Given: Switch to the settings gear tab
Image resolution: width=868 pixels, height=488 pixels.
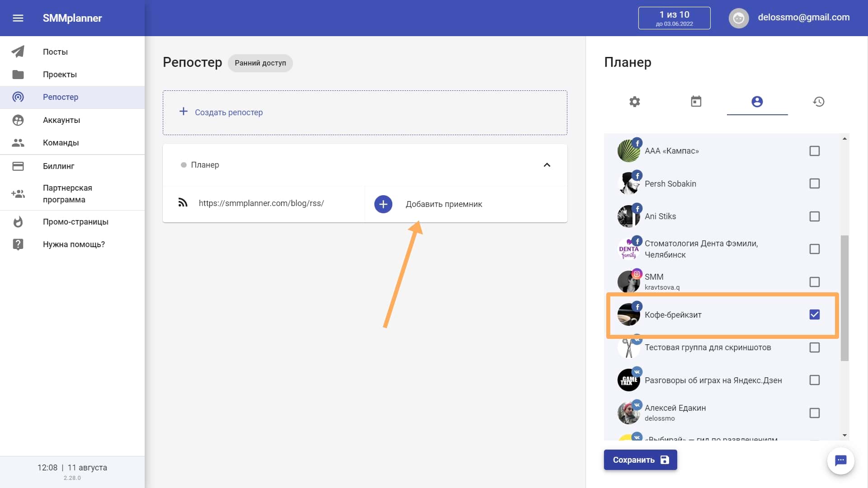Looking at the screenshot, I should click(x=635, y=102).
